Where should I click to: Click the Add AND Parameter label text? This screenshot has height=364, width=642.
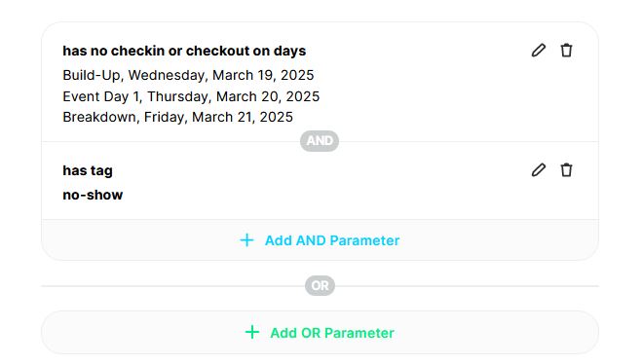(x=332, y=240)
